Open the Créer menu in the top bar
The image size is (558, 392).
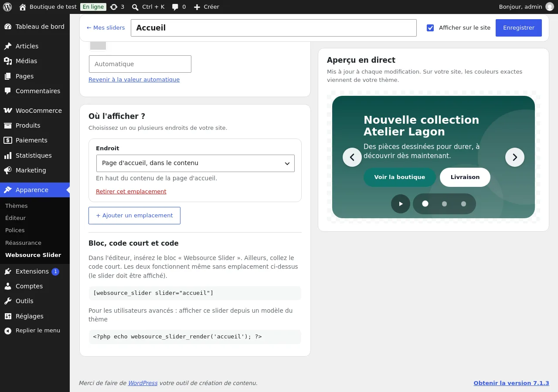click(x=206, y=7)
